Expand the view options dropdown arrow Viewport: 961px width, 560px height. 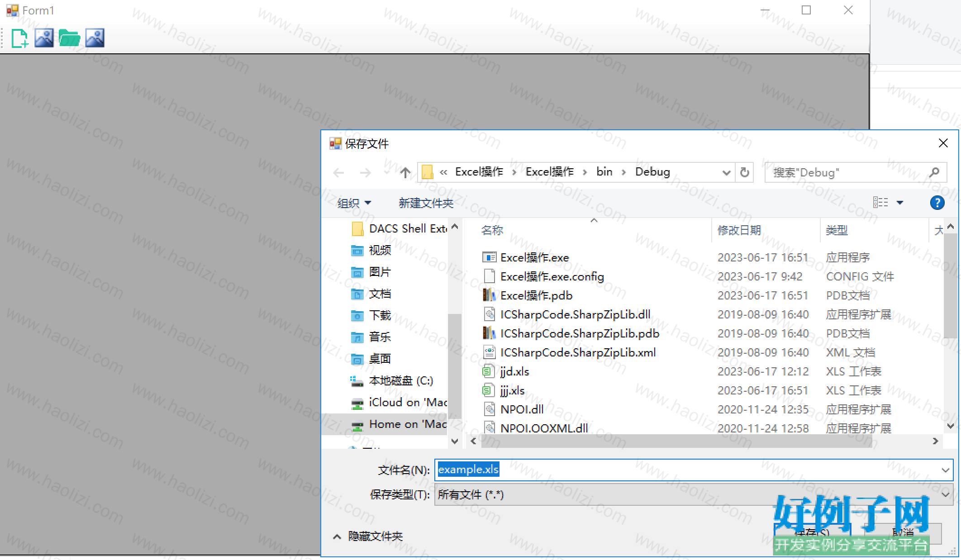click(900, 203)
